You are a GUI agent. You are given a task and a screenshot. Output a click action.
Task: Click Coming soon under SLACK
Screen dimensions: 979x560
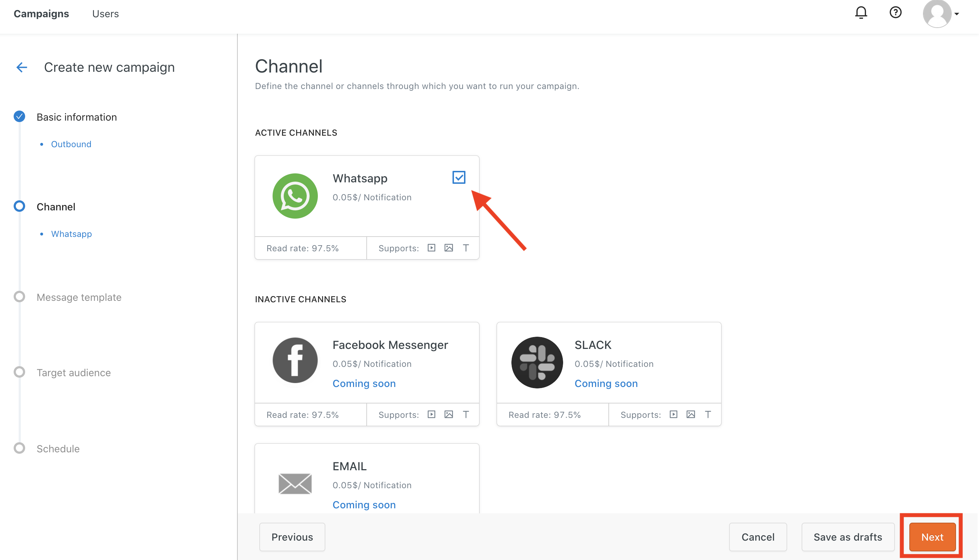606,383
